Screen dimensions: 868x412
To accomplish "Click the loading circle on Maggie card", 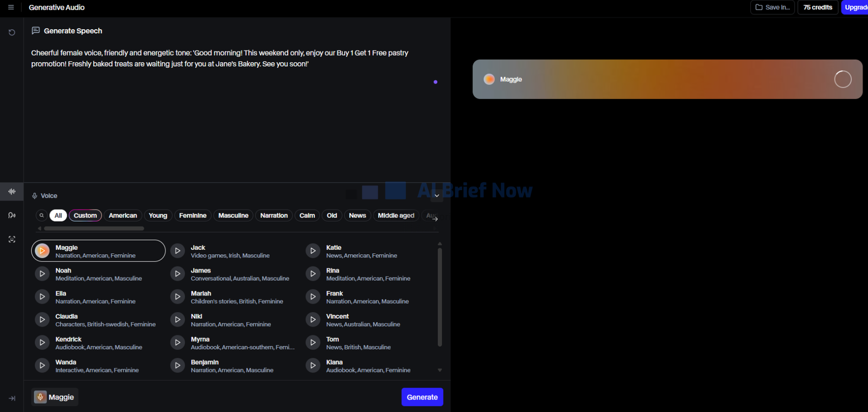I will click(x=843, y=79).
